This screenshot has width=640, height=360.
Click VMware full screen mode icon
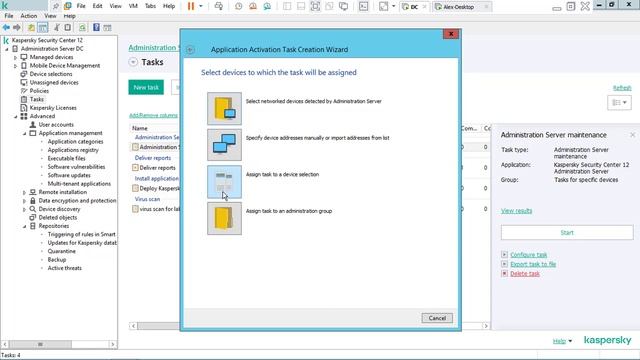[315, 6]
